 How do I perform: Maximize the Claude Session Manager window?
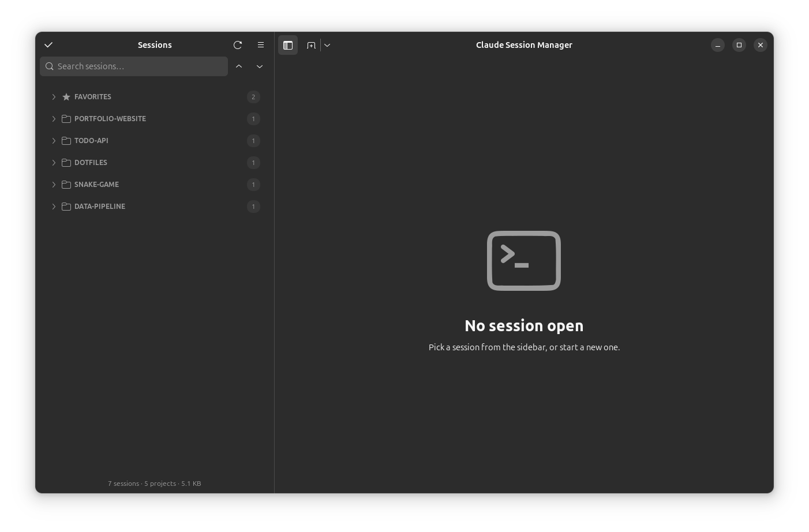pyautogui.click(x=739, y=45)
